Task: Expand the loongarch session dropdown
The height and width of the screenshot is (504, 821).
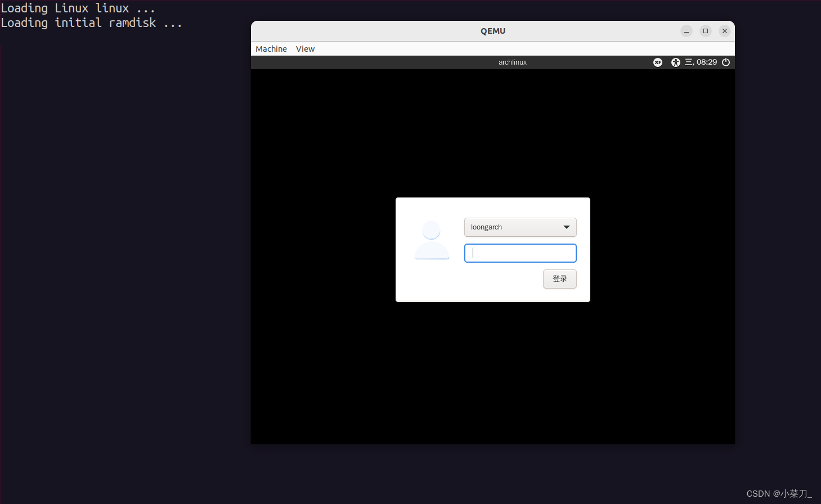Action: pos(519,227)
